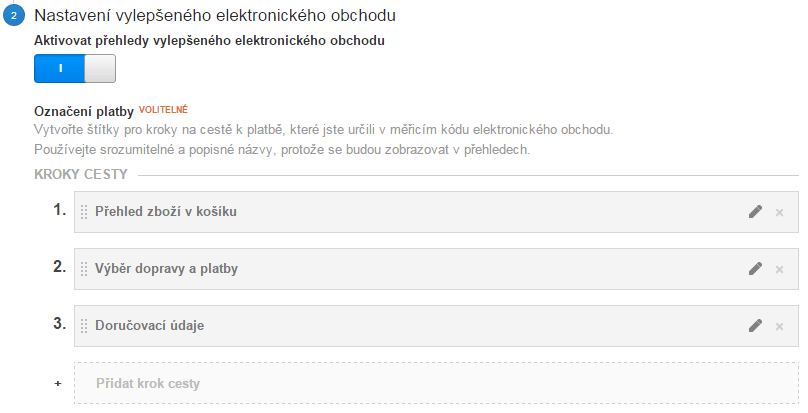The image size is (808, 413).
Task: Select the Přehled zboží v košíku row
Action: 436,212
